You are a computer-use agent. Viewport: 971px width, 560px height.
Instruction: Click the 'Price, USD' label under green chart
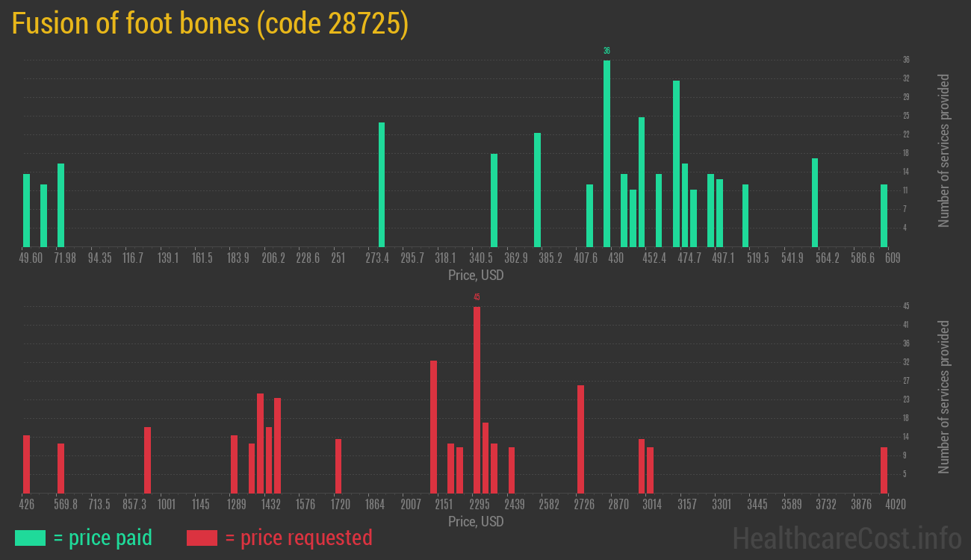pos(476,276)
